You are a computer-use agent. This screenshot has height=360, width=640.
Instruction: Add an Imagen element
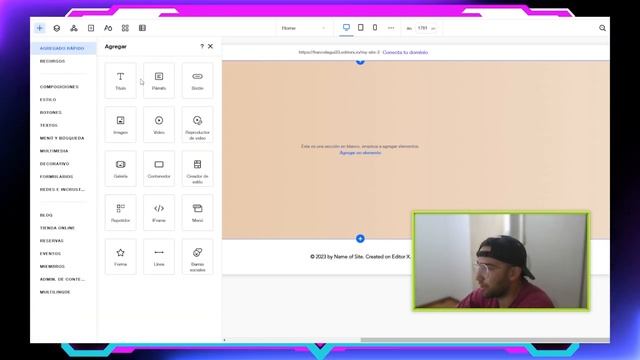click(x=120, y=124)
